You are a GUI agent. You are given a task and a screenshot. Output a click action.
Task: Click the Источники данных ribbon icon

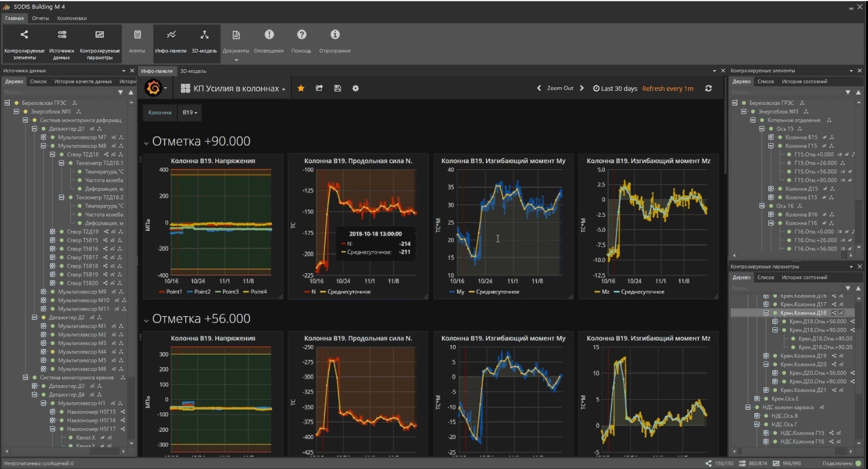click(x=61, y=35)
